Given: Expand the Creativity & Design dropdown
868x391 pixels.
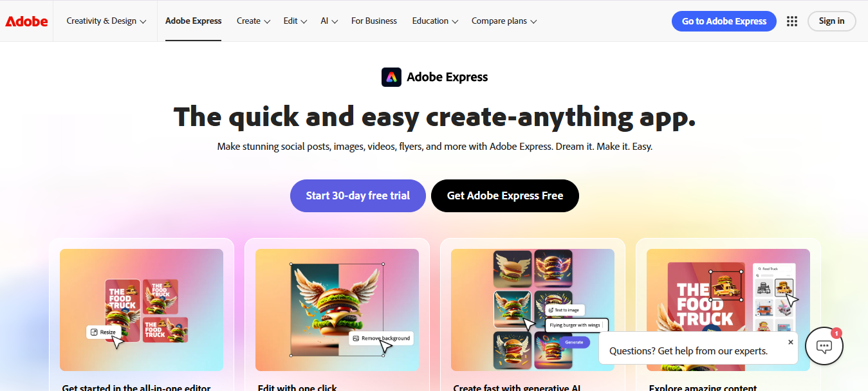Looking at the screenshot, I should [106, 21].
